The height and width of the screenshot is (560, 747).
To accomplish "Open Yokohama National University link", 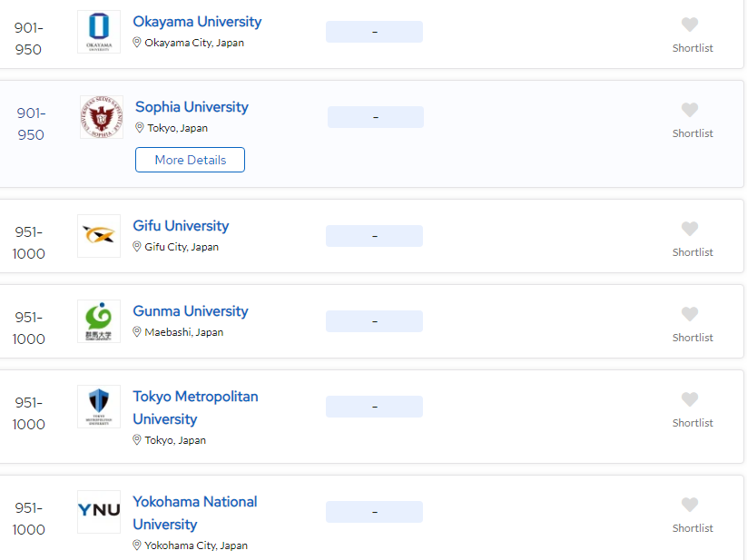I will pos(195,513).
